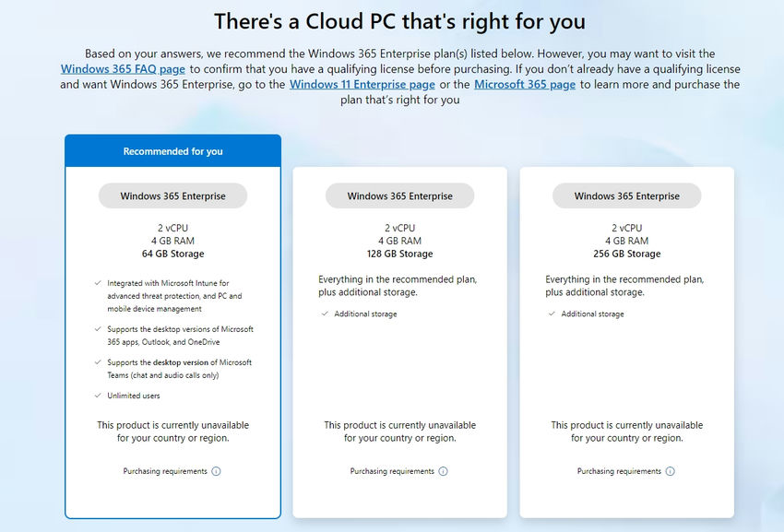The width and height of the screenshot is (784, 532).
Task: Click info icon in the 64 GB plan
Action: coord(216,471)
